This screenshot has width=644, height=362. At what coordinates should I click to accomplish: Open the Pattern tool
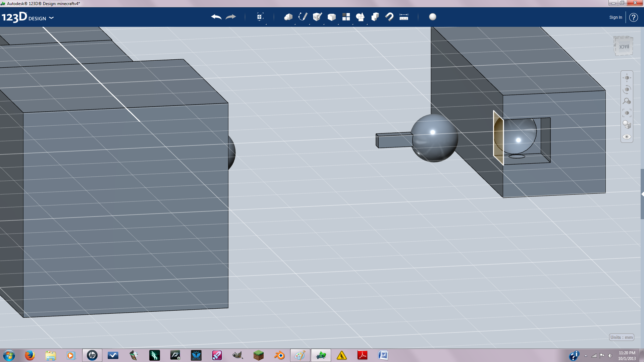pyautogui.click(x=346, y=17)
